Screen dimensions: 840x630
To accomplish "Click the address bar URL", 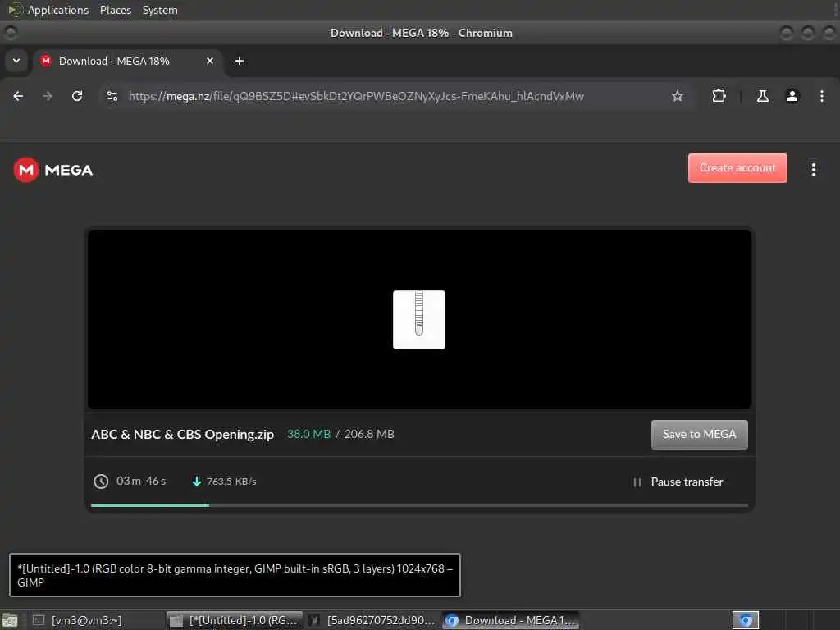I will point(356,96).
